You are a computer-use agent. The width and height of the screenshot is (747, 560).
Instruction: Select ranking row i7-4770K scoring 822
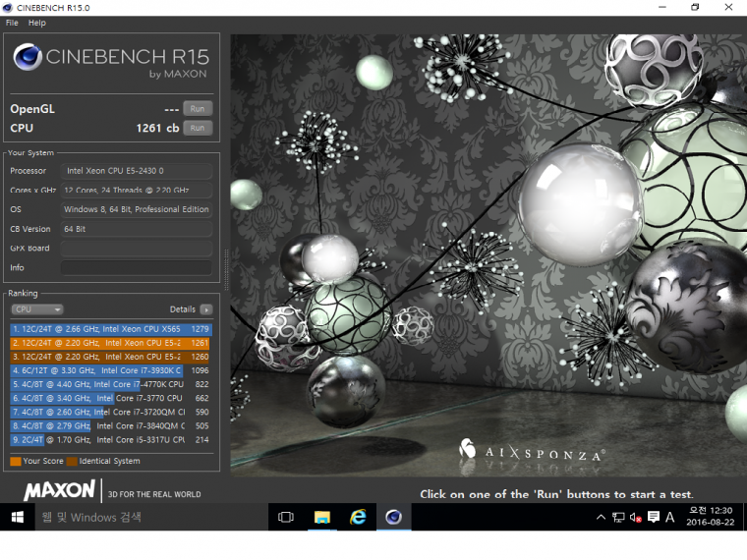coord(110,384)
